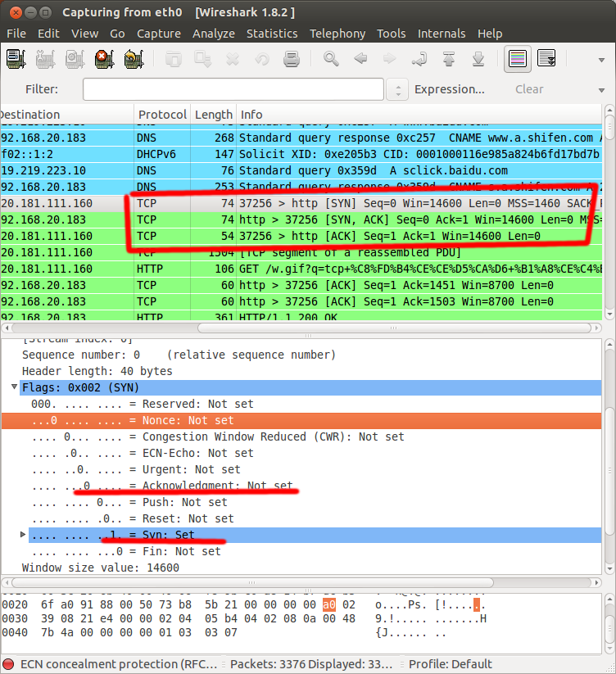Sort by the Length column header
616x674 pixels.
(x=213, y=115)
